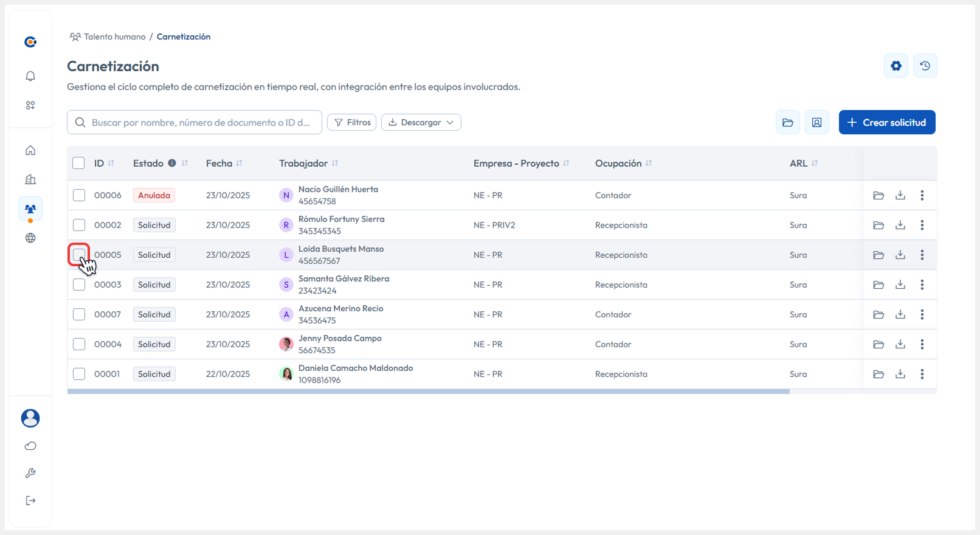Open folder icon for Nacio Guillén Huerta

tap(878, 195)
